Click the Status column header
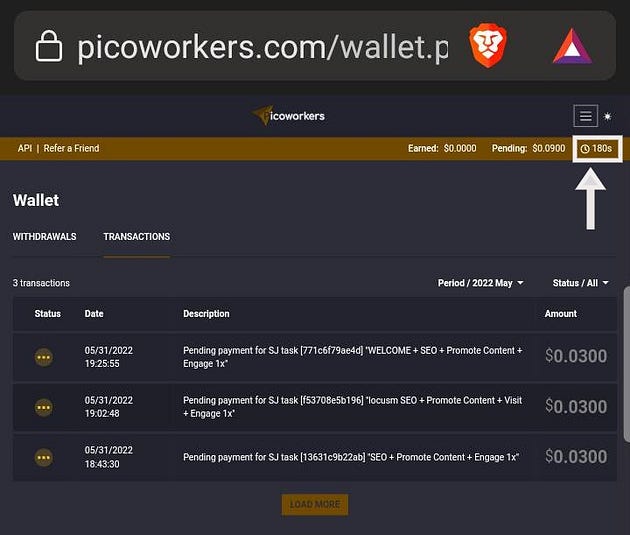Screen dimensions: 630x535 click(x=47, y=314)
